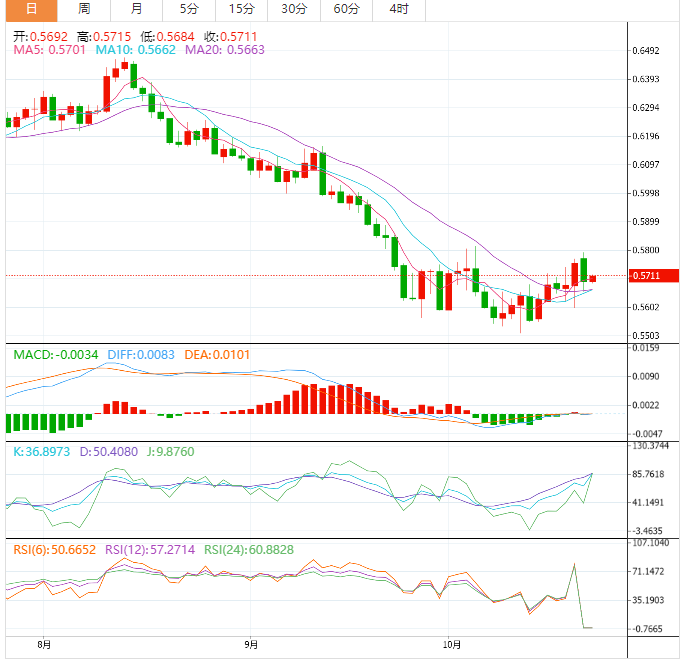Click the RSI(12):57.2714 label
This screenshot has width=692, height=671.
[150, 550]
